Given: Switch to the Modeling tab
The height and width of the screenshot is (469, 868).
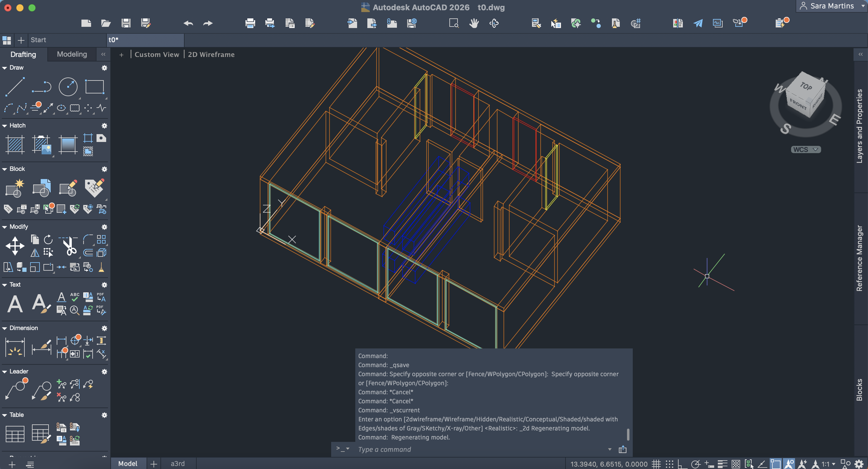Looking at the screenshot, I should pos(72,54).
